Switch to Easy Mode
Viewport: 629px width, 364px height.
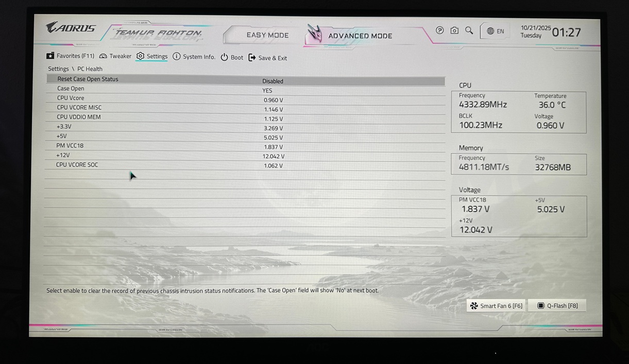[x=267, y=35]
